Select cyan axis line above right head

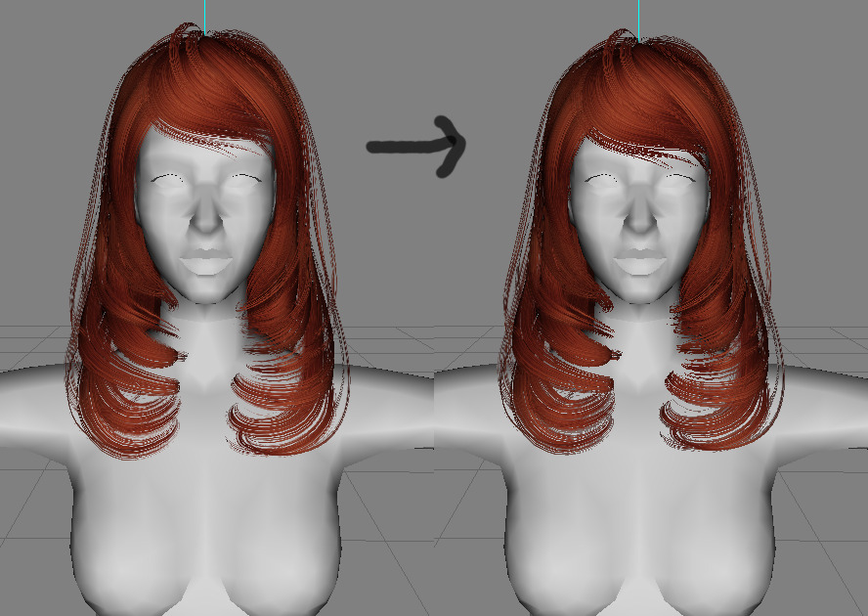coord(639,22)
